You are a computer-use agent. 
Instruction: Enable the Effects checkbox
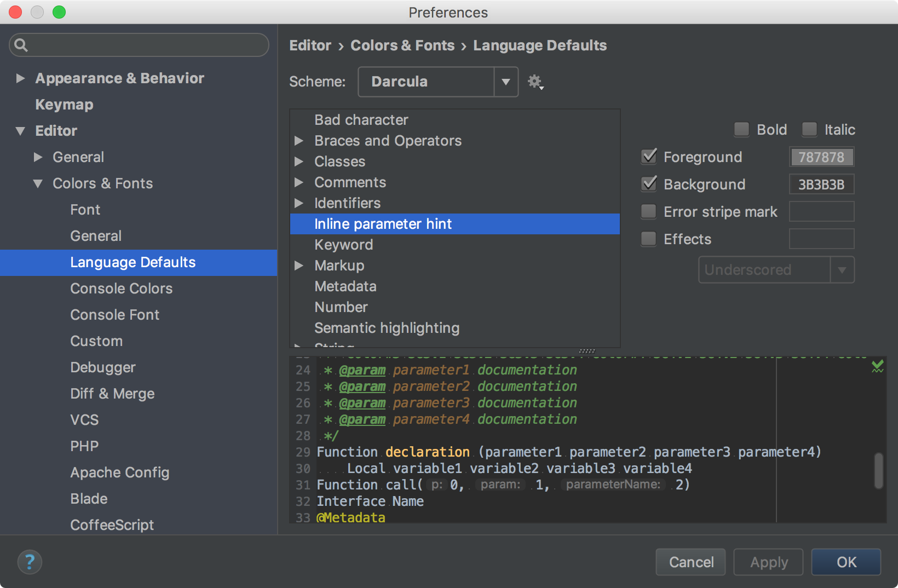[649, 239]
